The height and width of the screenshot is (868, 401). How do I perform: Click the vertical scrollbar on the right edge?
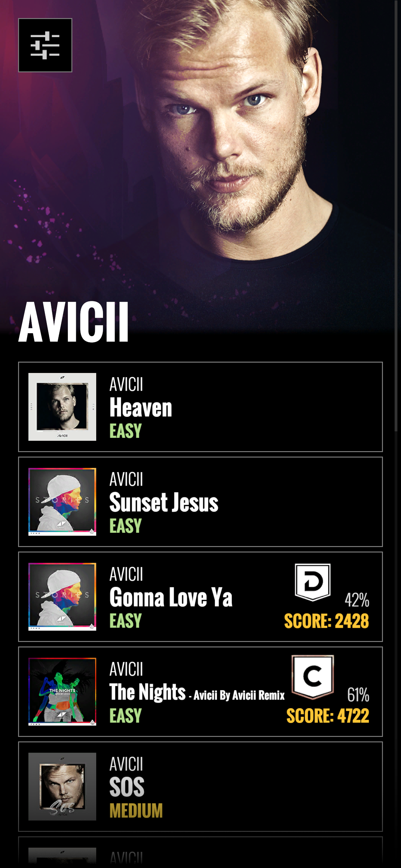coord(396,216)
